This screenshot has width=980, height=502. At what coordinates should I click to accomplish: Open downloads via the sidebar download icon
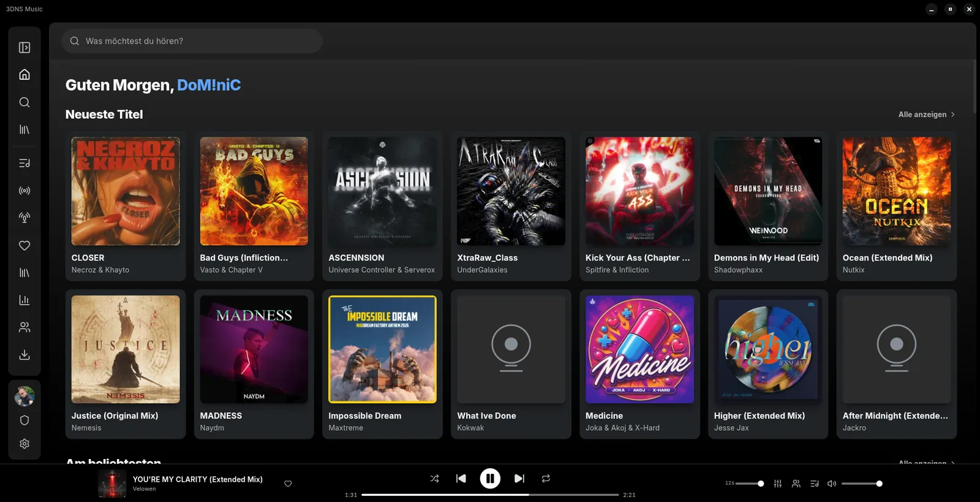tap(24, 354)
